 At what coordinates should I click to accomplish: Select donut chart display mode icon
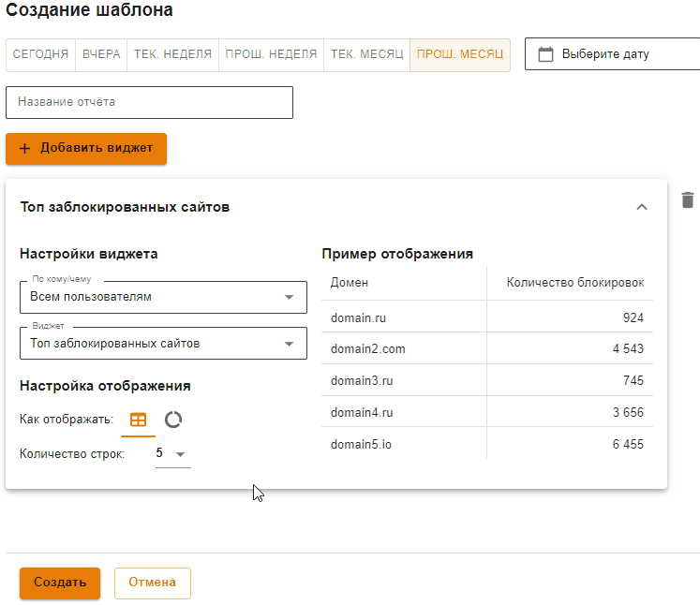[172, 421]
